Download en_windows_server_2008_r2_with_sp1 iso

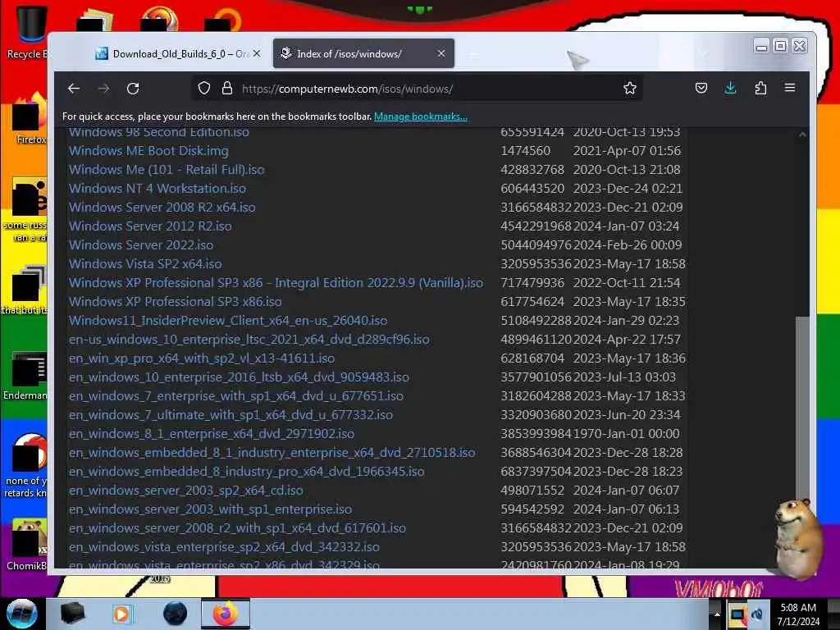(237, 528)
